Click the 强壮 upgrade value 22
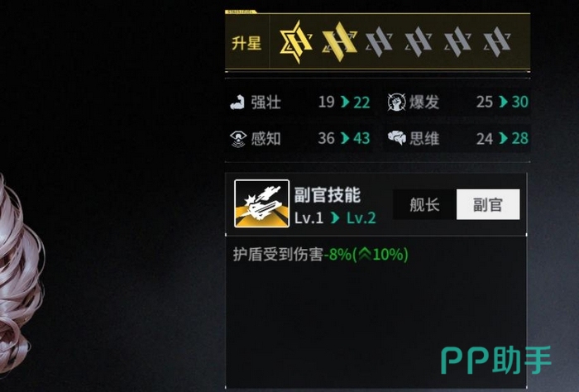The height and width of the screenshot is (392, 579). pyautogui.click(x=361, y=103)
